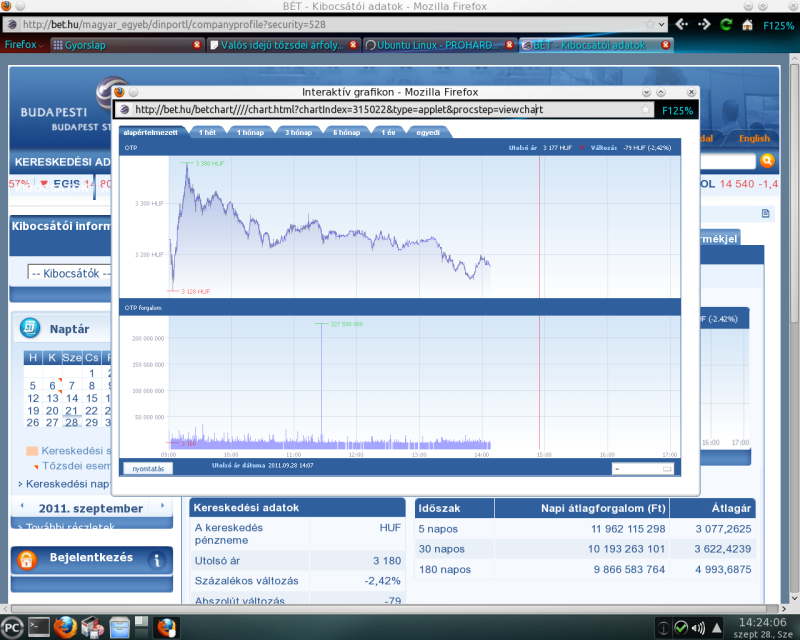Viewport: 800px width, 640px height.
Task: Select the 6 hónap chart period tab
Action: (x=346, y=132)
